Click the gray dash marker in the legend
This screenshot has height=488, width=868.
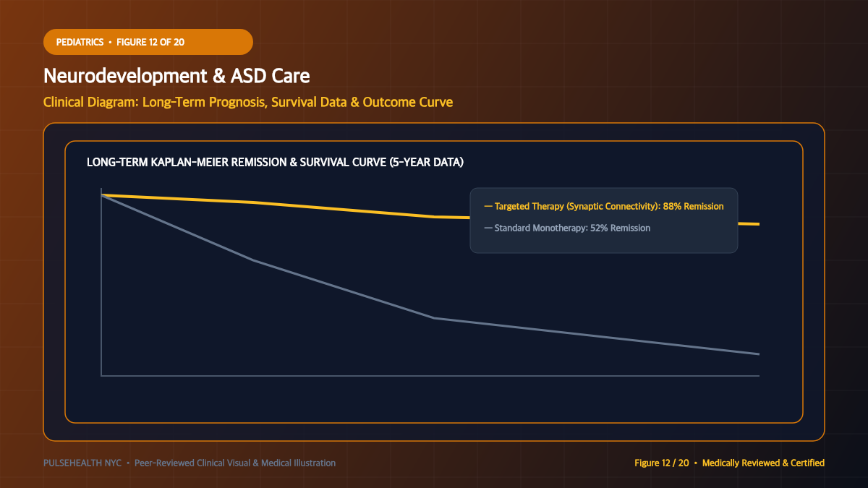(x=488, y=228)
